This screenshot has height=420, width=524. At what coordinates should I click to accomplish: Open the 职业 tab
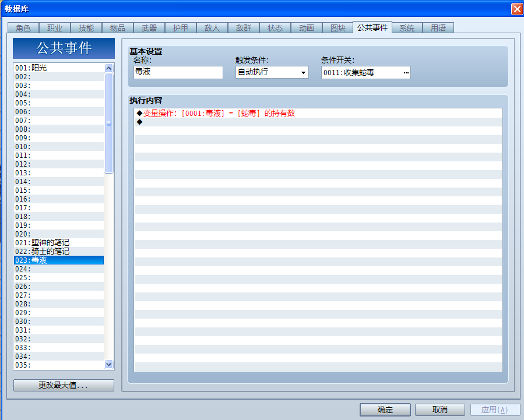pos(54,28)
